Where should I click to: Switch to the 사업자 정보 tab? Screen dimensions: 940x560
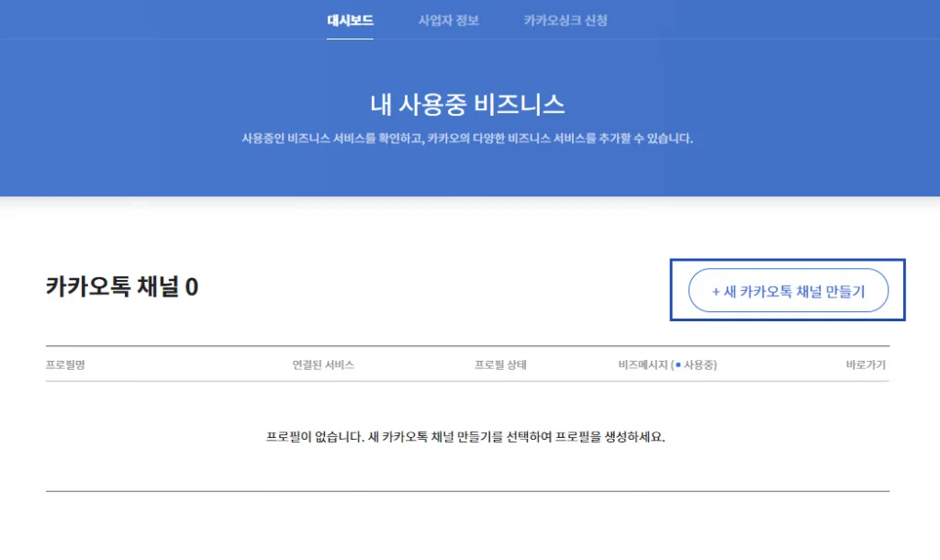[x=448, y=20]
